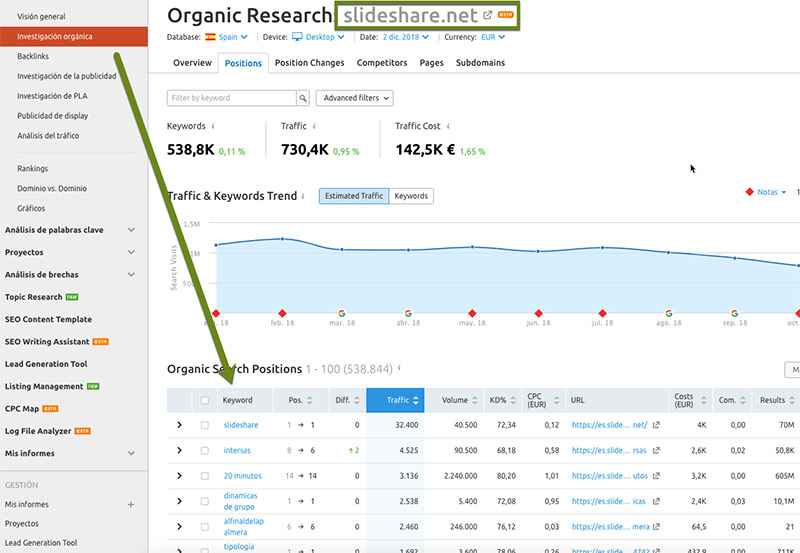
Task: Sort by KD% column arrows
Action: pos(513,400)
